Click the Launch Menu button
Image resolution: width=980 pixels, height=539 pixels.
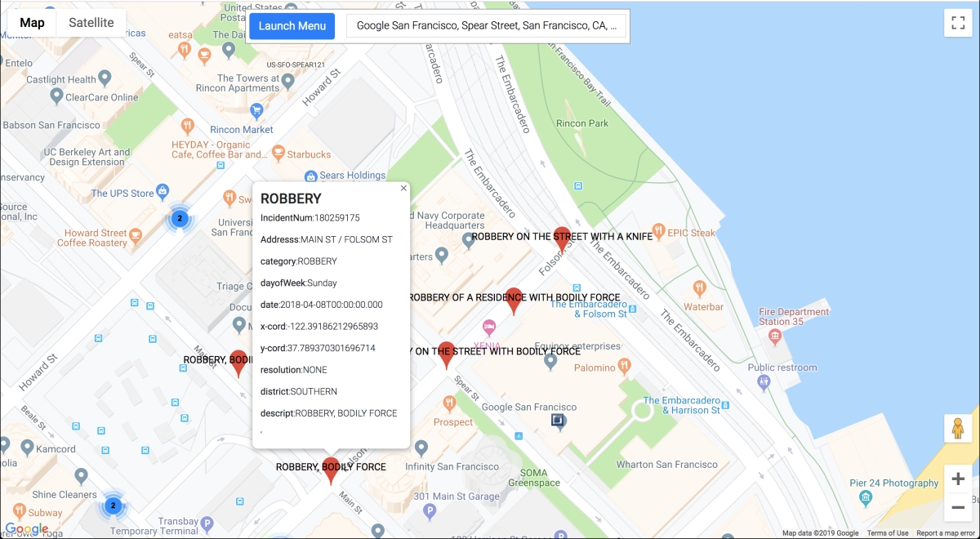[292, 25]
